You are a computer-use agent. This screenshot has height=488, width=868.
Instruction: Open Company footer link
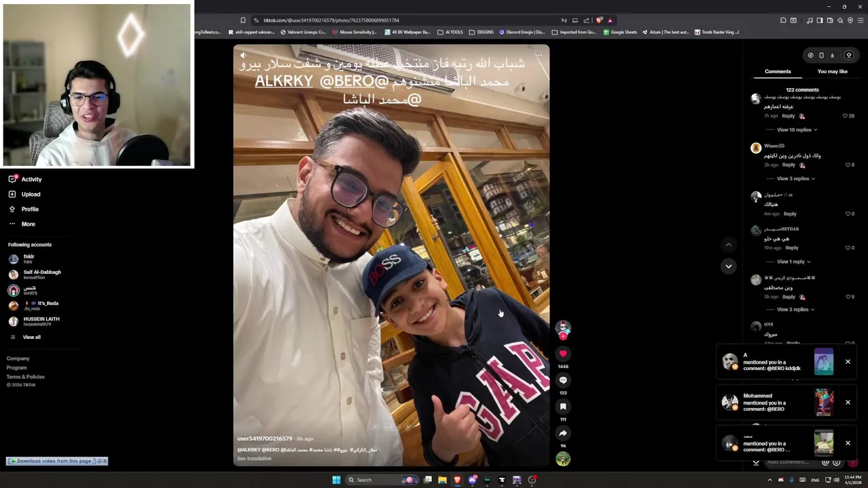pyautogui.click(x=18, y=359)
